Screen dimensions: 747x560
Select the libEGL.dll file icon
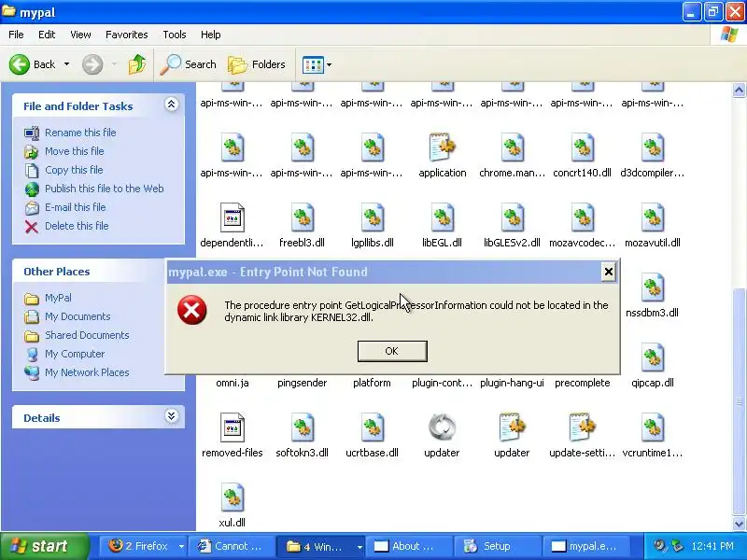pyautogui.click(x=442, y=217)
